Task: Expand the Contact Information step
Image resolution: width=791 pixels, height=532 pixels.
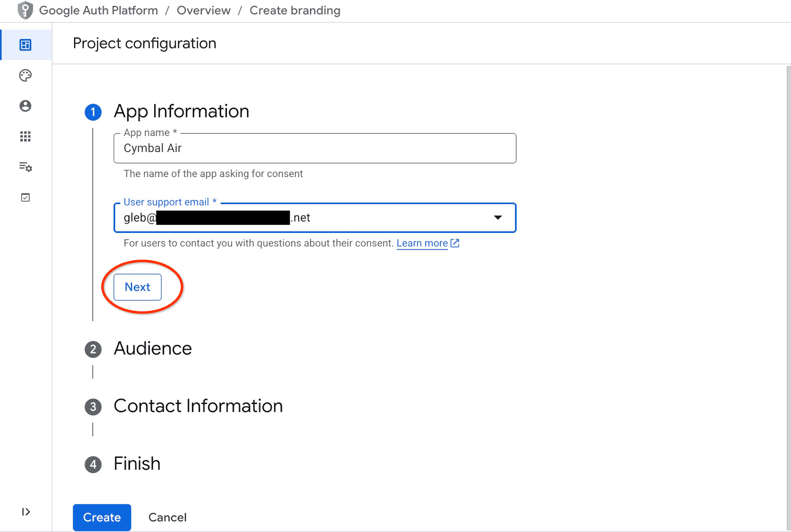Action: pyautogui.click(x=198, y=406)
